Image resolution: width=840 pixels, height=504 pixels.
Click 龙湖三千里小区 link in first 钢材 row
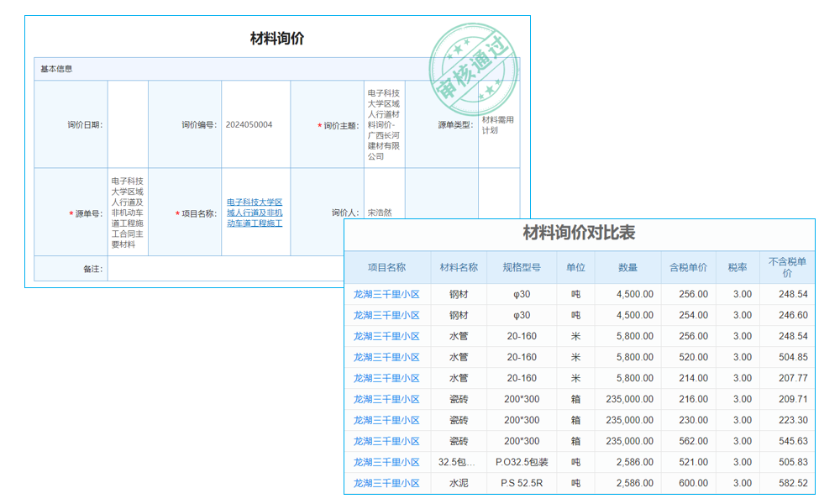(386, 294)
